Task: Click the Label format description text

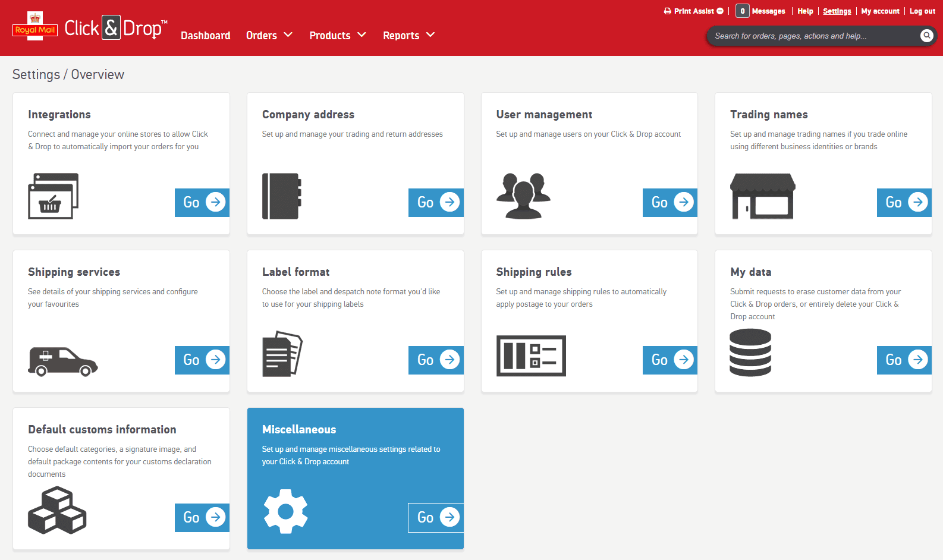Action: coord(351,298)
